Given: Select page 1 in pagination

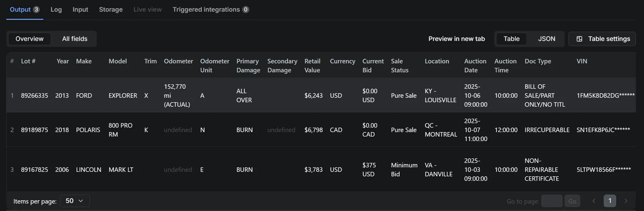Looking at the screenshot, I should pyautogui.click(x=610, y=201).
